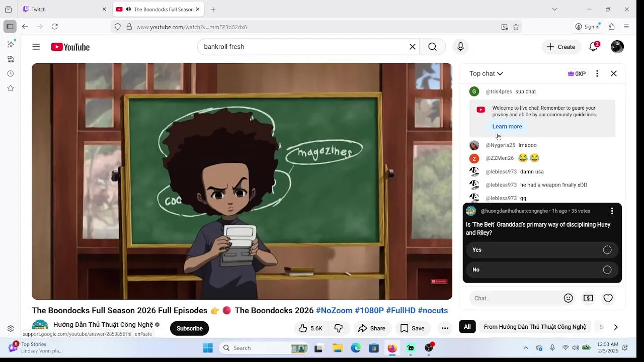Open sidebar settings gear icon
The image size is (644, 362).
pos(11,329)
